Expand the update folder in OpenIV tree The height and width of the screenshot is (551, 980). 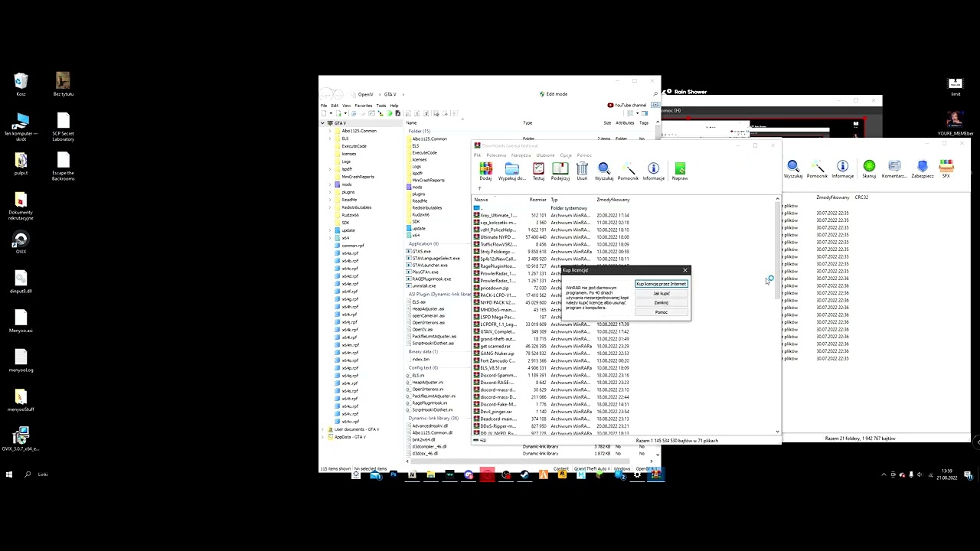point(331,230)
